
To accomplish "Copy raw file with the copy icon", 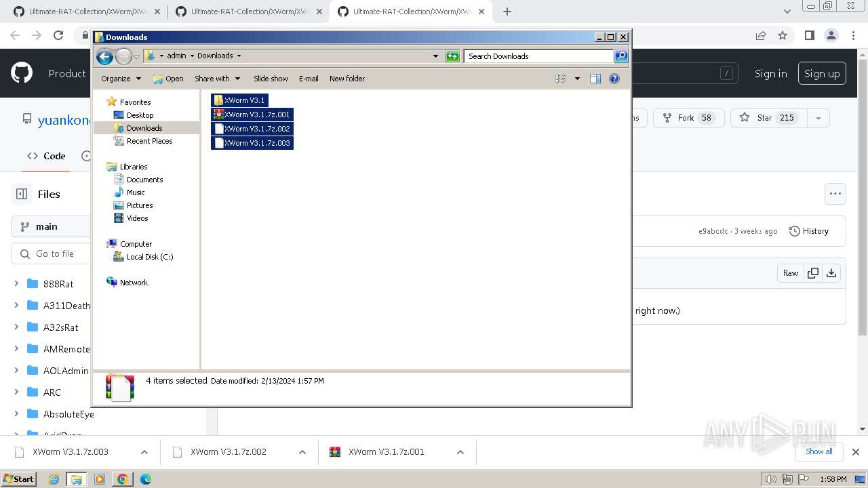I will 812,273.
